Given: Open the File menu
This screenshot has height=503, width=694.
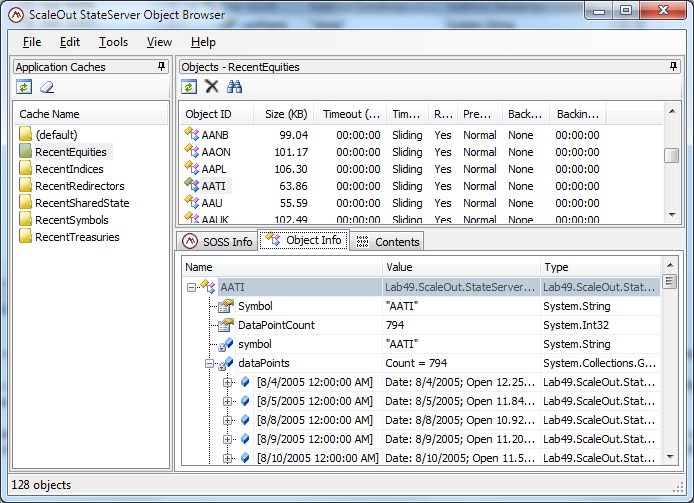Looking at the screenshot, I should [x=32, y=42].
